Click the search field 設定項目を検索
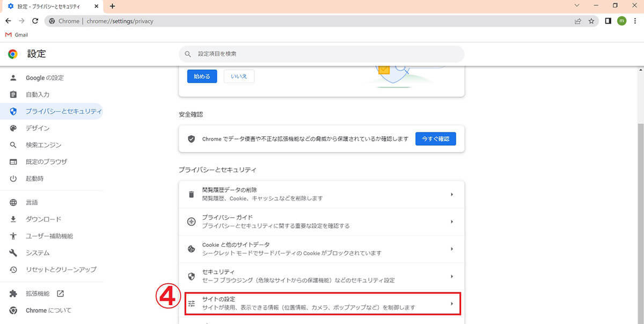 click(321, 54)
